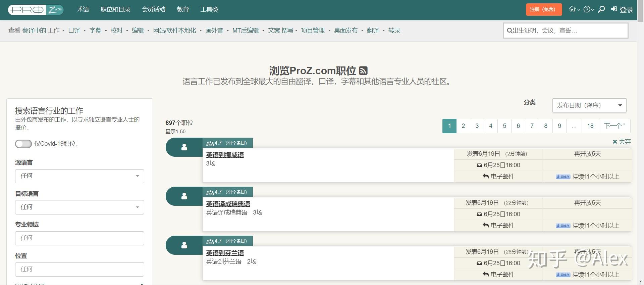Open the 教育 menu
644x285 pixels.
click(183, 9)
